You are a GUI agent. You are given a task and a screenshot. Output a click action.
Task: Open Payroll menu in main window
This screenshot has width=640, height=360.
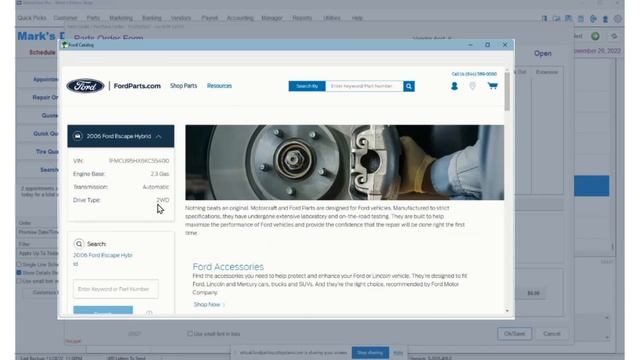click(209, 18)
